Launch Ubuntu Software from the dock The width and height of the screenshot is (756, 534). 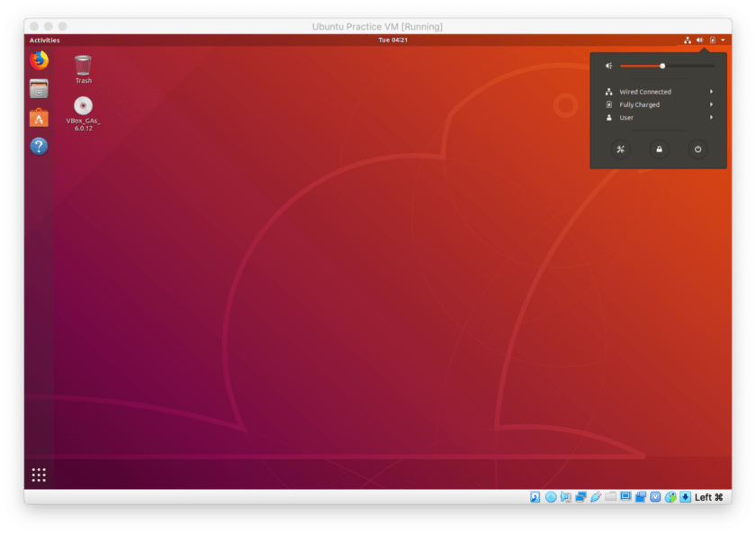point(39,118)
